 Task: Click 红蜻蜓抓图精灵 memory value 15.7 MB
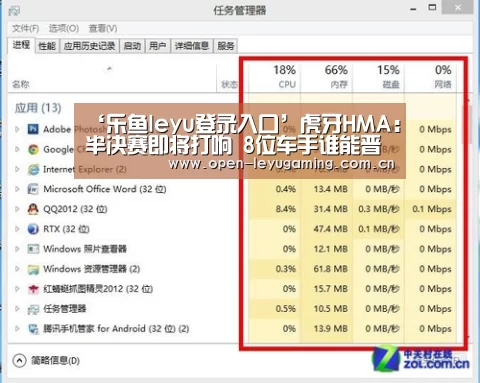(x=331, y=289)
